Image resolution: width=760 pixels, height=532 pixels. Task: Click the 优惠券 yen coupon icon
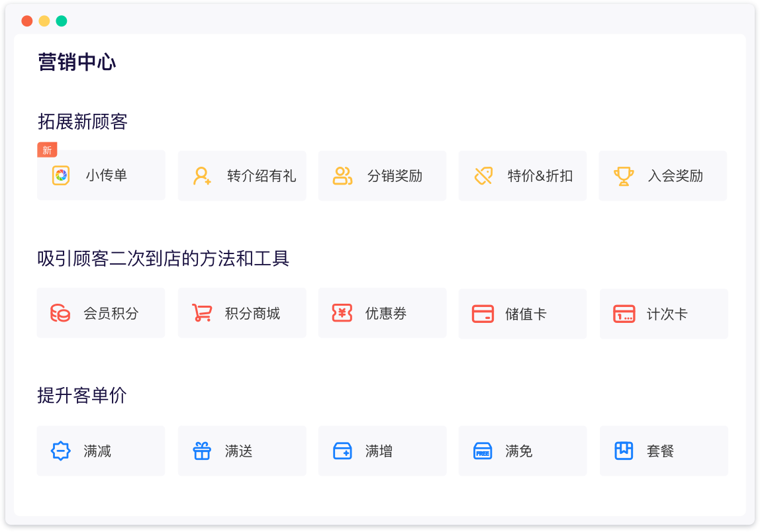pos(342,313)
